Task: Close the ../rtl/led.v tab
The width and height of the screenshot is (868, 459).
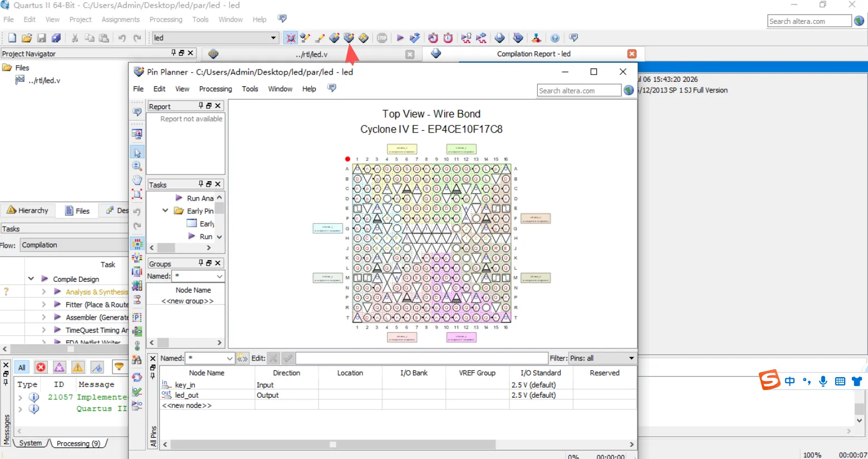Action: coord(410,54)
